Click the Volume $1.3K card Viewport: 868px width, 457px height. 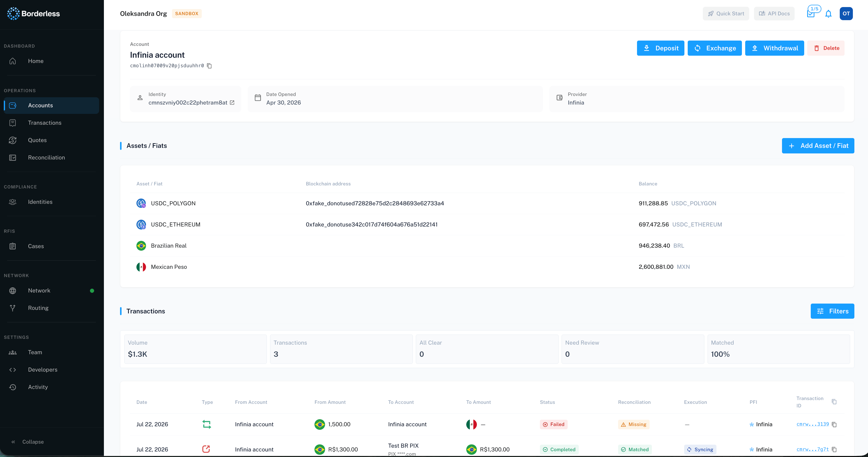tap(195, 349)
